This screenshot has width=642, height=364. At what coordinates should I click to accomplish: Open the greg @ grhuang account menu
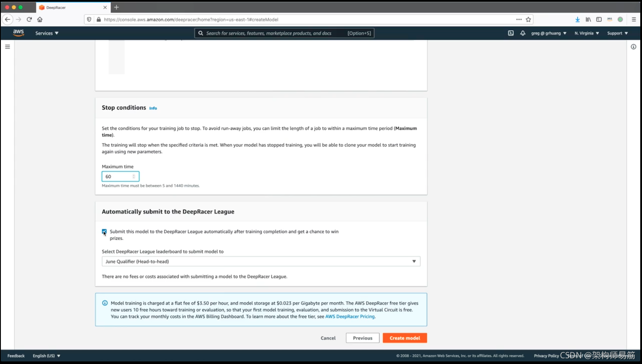549,33
